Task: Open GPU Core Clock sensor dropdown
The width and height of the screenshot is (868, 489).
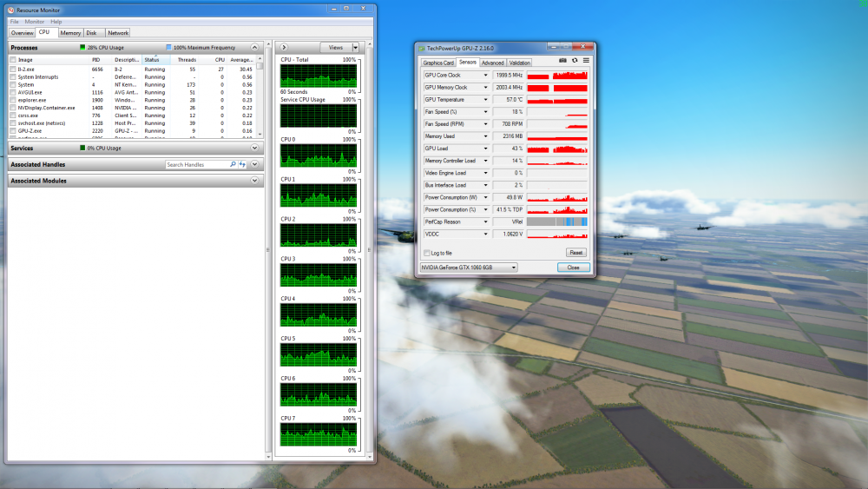Action: point(485,76)
